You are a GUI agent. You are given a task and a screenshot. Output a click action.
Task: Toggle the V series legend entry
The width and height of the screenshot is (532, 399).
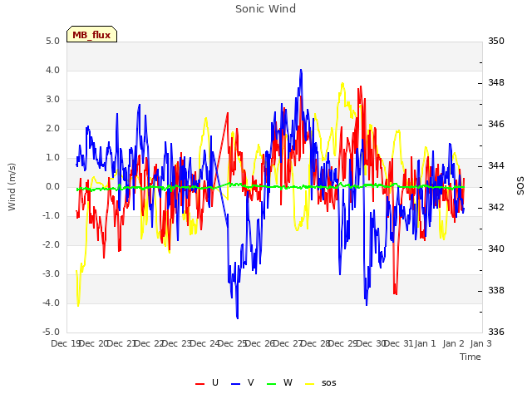[242, 383]
